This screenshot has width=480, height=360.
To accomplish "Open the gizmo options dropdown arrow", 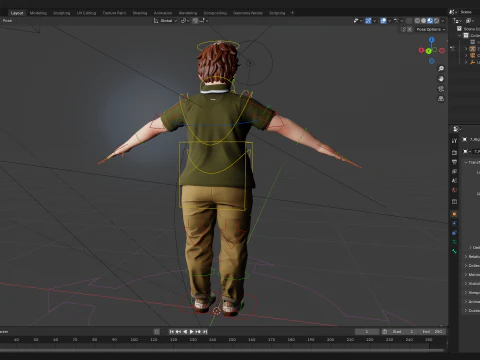I will coord(374,21).
